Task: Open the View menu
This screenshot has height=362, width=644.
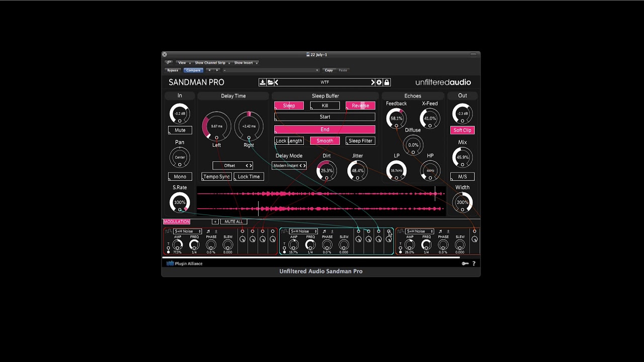Action: point(183,63)
